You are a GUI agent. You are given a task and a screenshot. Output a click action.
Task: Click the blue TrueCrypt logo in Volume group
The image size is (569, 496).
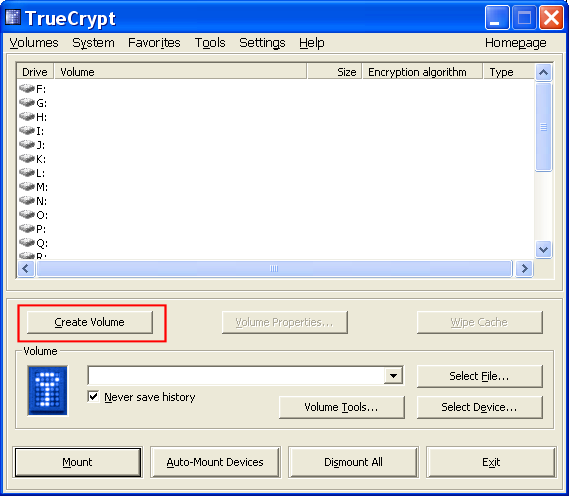tap(48, 390)
